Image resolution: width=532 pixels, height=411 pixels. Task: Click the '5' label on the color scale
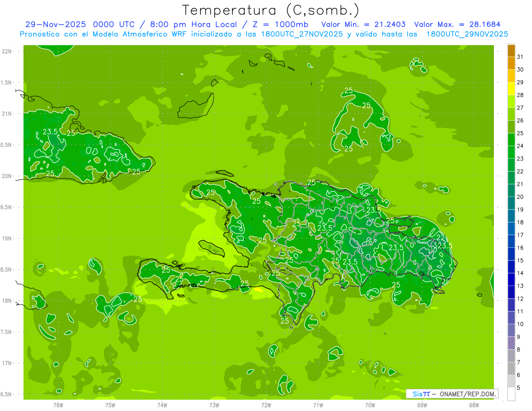(x=519, y=388)
